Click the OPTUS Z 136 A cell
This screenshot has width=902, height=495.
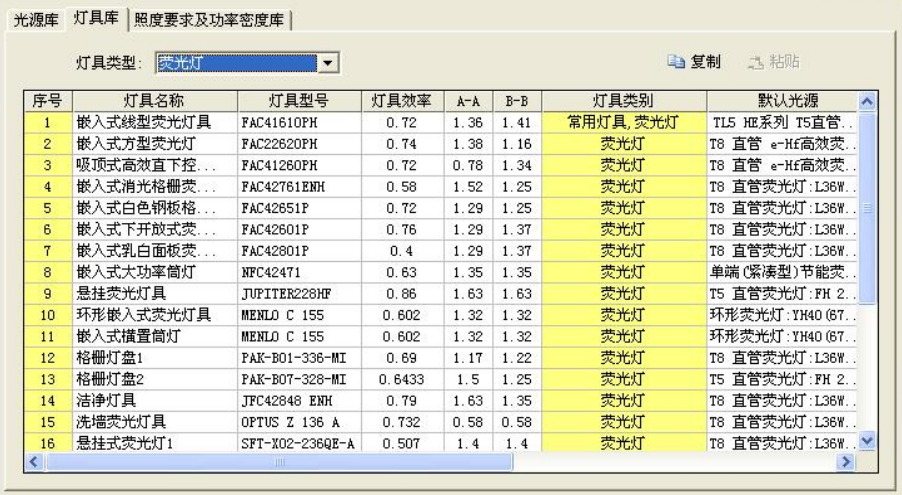299,422
